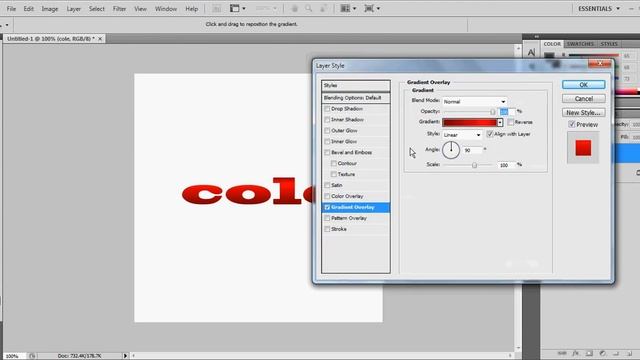Enable the Satin checkbox

(327, 185)
